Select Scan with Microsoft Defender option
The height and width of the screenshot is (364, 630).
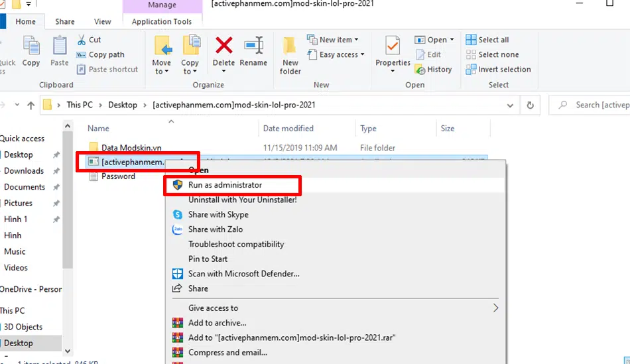click(243, 273)
